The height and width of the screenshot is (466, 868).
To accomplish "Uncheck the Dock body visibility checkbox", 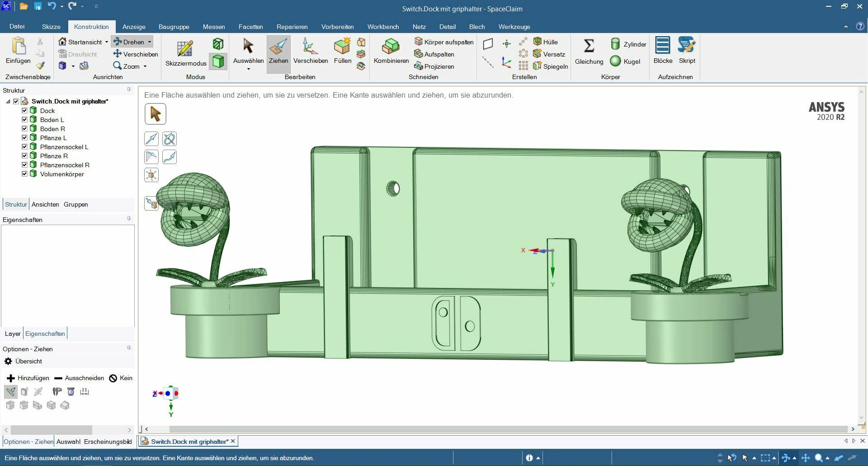I will click(x=25, y=111).
